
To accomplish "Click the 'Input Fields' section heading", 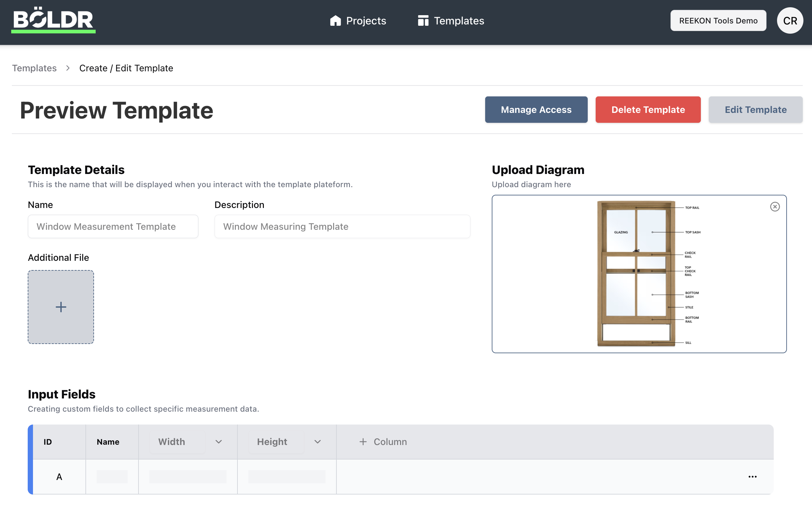I will [62, 394].
